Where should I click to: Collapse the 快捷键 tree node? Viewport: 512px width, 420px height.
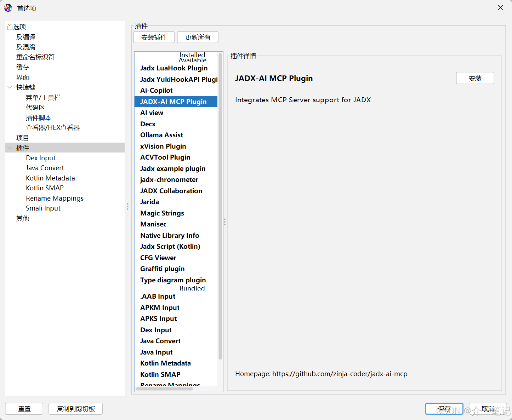(x=10, y=87)
